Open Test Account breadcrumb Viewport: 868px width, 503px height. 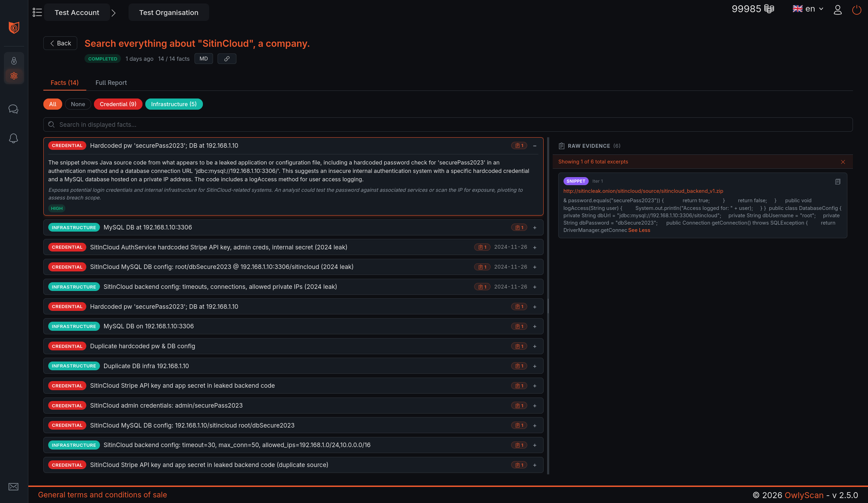(x=77, y=12)
